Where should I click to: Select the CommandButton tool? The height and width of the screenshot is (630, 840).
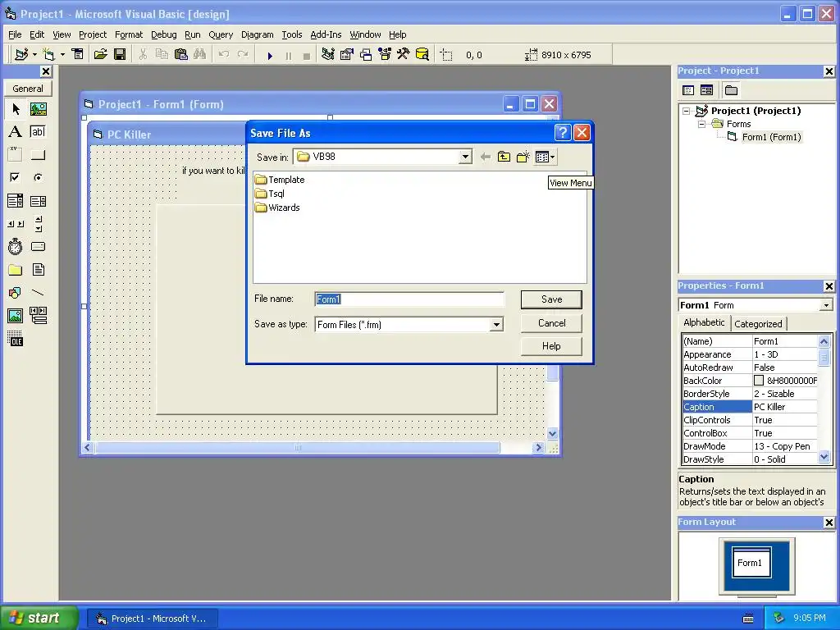click(x=38, y=155)
